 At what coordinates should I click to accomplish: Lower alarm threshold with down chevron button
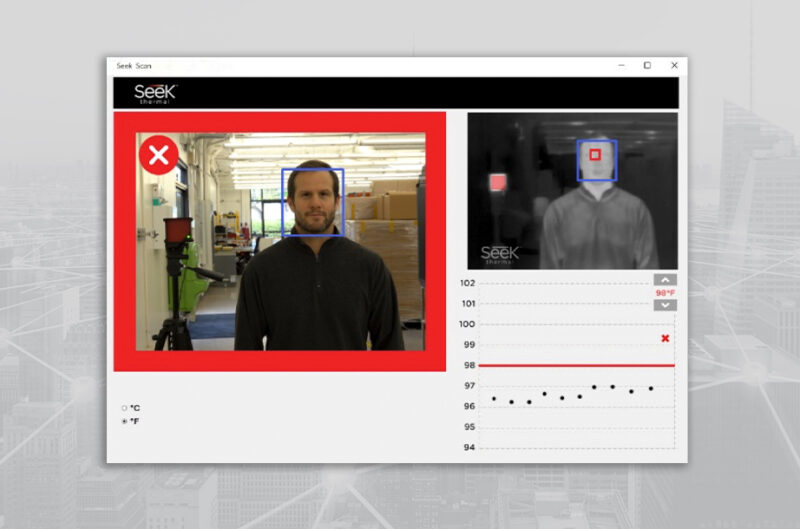click(665, 305)
